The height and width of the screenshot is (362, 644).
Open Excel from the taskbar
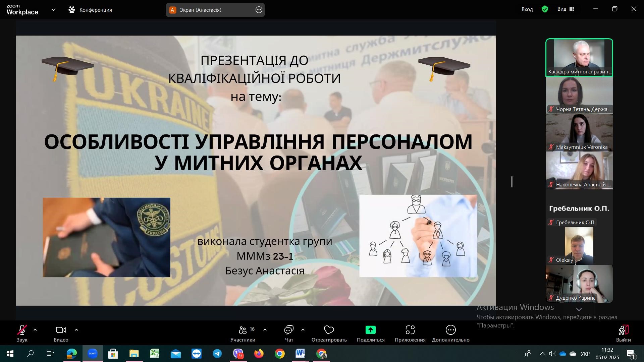coord(155,354)
